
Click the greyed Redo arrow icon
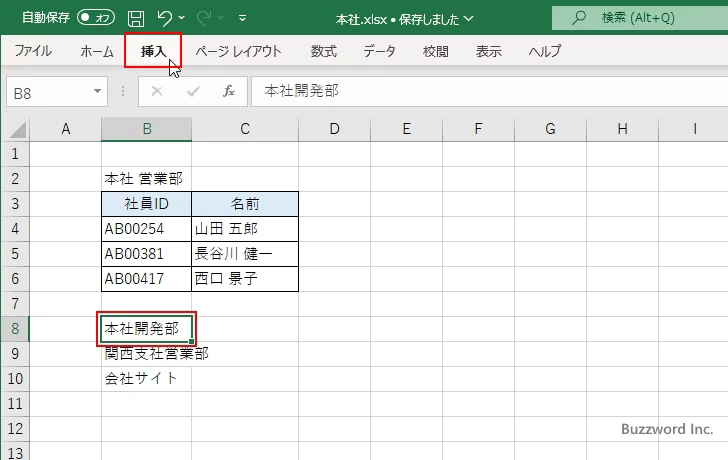pyautogui.click(x=204, y=18)
